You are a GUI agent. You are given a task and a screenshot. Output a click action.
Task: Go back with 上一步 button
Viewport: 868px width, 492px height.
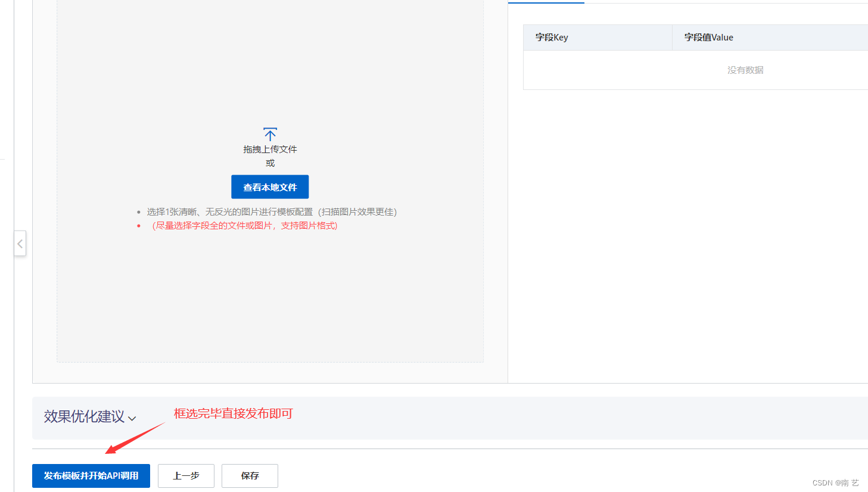[186, 476]
